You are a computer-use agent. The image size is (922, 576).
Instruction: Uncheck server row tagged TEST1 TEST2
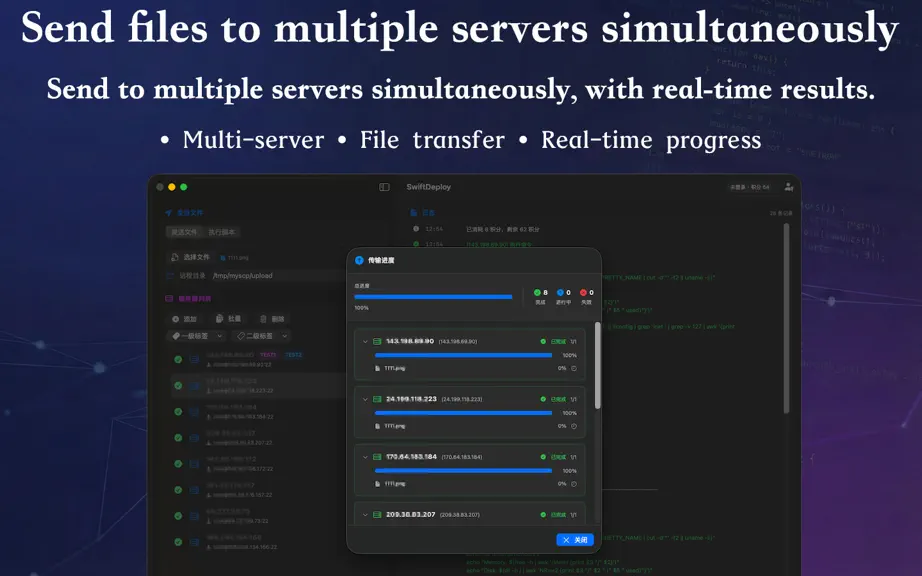[178, 359]
